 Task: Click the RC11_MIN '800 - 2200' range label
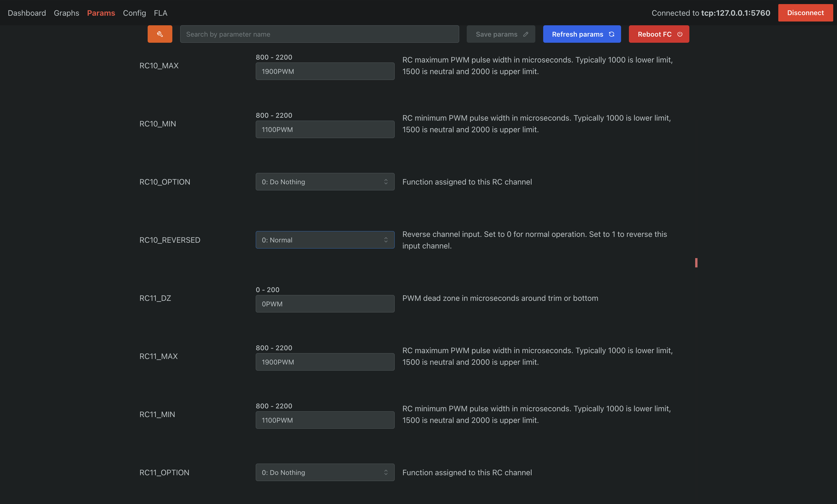pyautogui.click(x=274, y=406)
